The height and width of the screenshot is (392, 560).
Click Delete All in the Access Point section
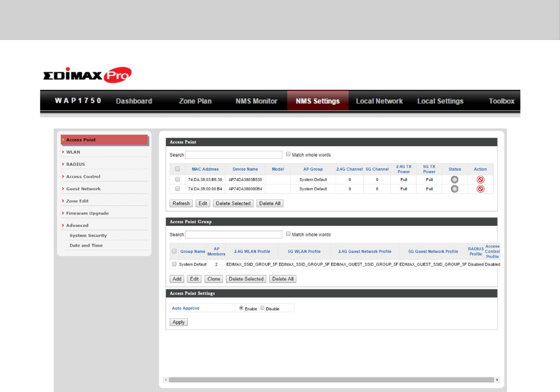[x=270, y=204]
